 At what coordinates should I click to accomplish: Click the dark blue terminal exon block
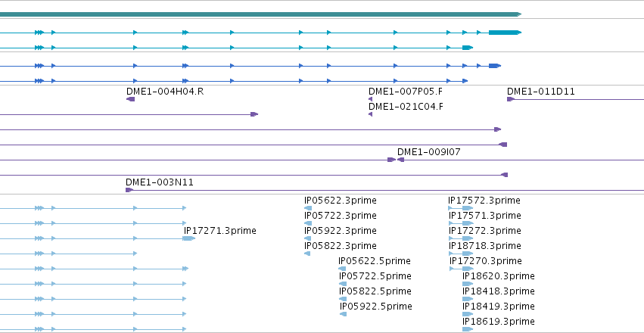[x=494, y=66]
